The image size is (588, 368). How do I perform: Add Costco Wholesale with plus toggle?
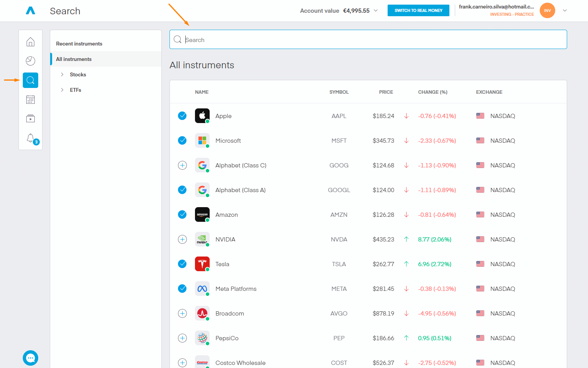click(182, 363)
